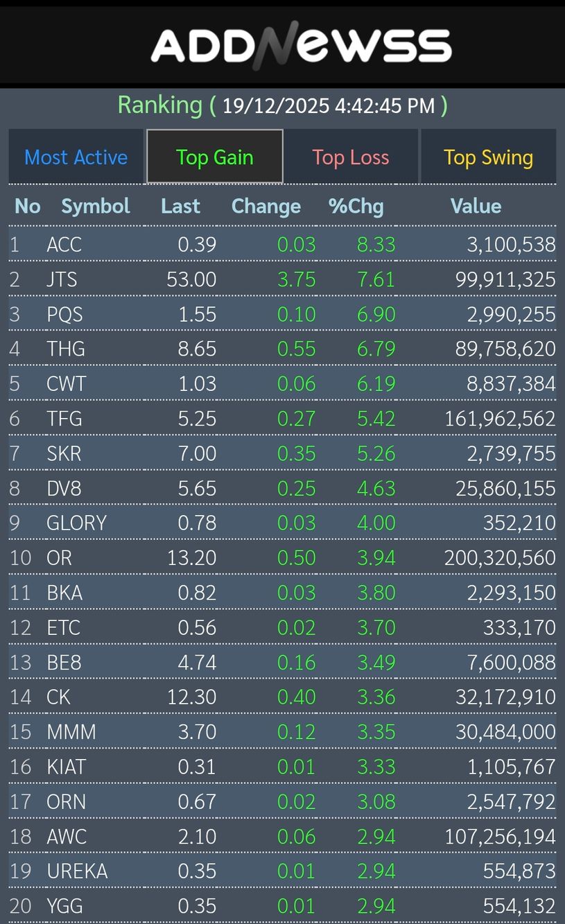Click the Last column header
565x924 pixels.
(x=180, y=206)
